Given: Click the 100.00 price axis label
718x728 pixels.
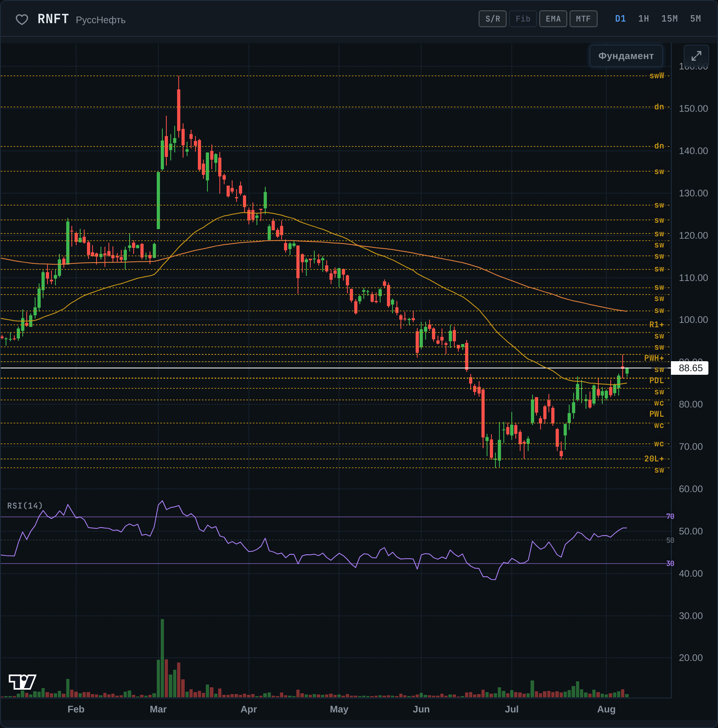Looking at the screenshot, I should coord(693,320).
